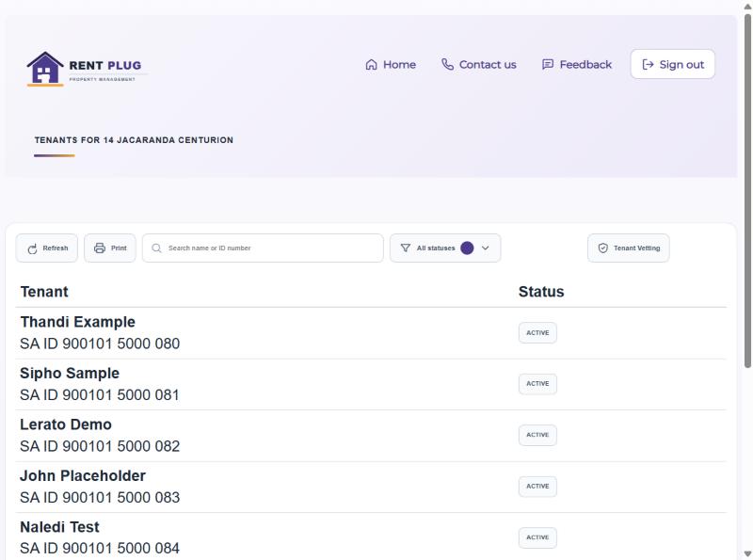Click the printer icon
This screenshot has width=753, height=560.
(100, 248)
